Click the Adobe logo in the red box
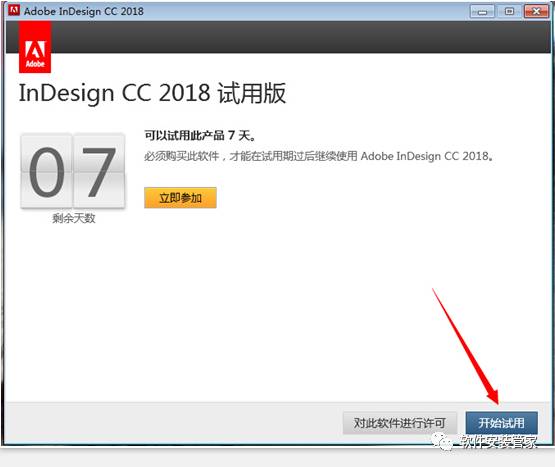 (x=35, y=47)
